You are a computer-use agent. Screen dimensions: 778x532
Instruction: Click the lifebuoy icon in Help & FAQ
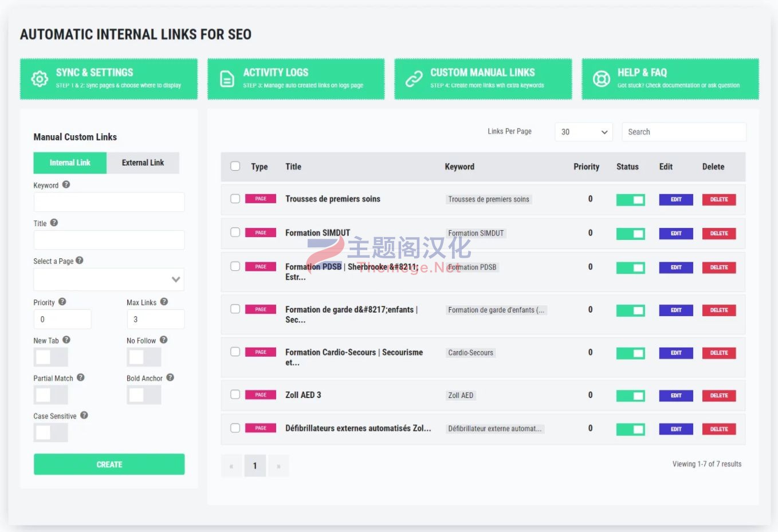point(601,79)
